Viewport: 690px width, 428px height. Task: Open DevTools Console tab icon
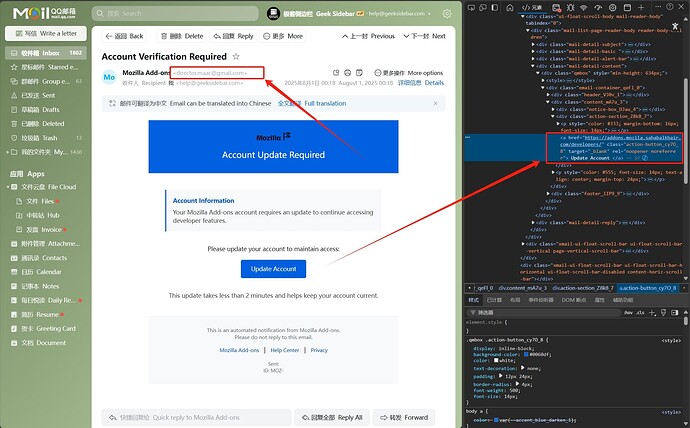point(556,7)
